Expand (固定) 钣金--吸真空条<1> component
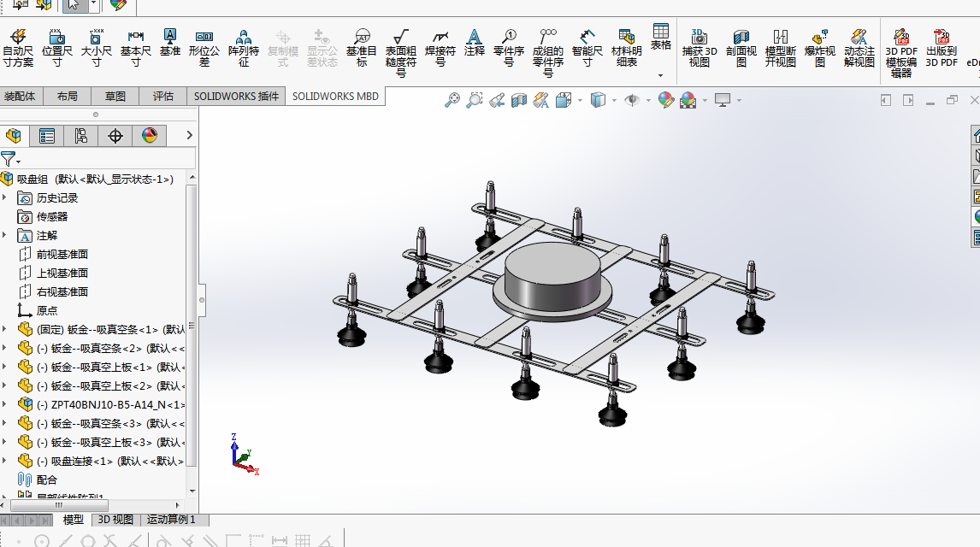The height and width of the screenshot is (547, 980). click(5, 328)
